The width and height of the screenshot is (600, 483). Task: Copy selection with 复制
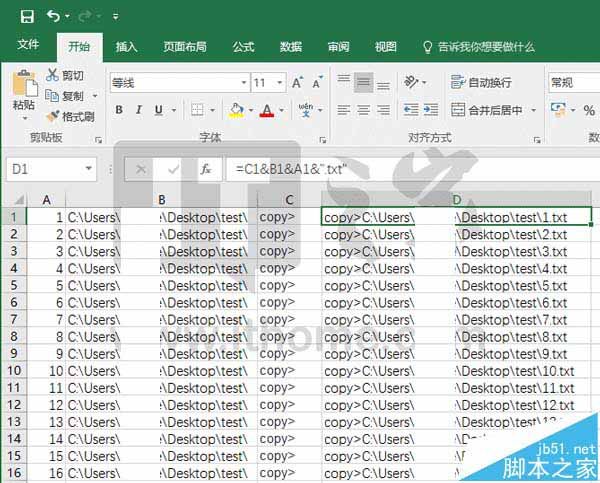coord(65,96)
